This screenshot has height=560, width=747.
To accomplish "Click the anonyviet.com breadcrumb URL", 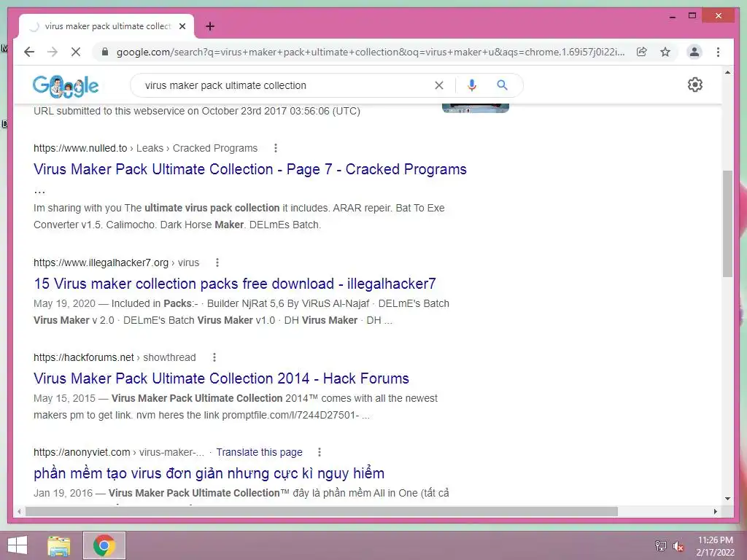I will 119,452.
